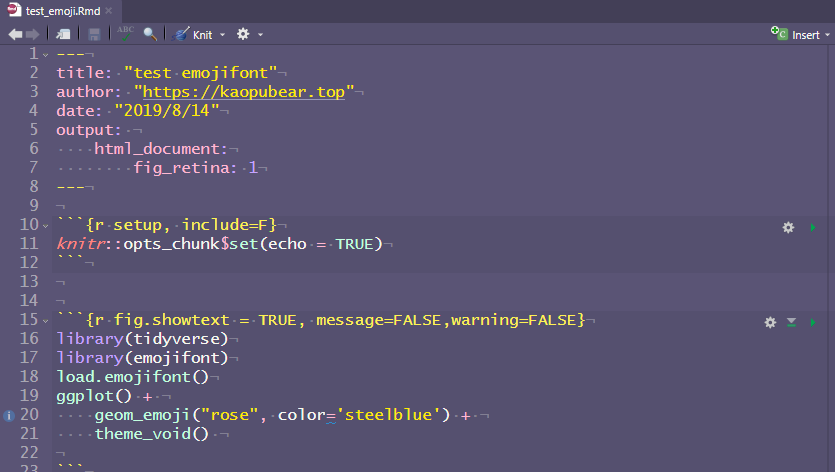Open fig.showtext chunk options gear

(770, 322)
